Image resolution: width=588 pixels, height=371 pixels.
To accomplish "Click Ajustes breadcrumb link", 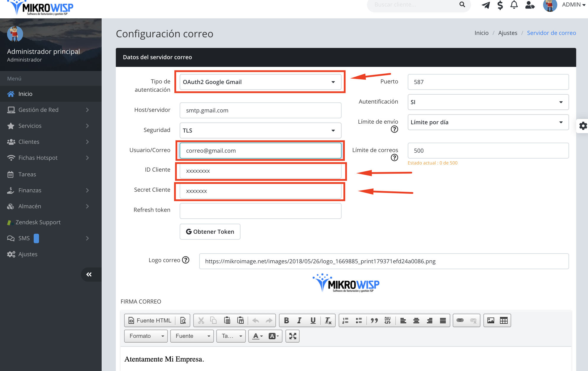I will pyautogui.click(x=508, y=33).
